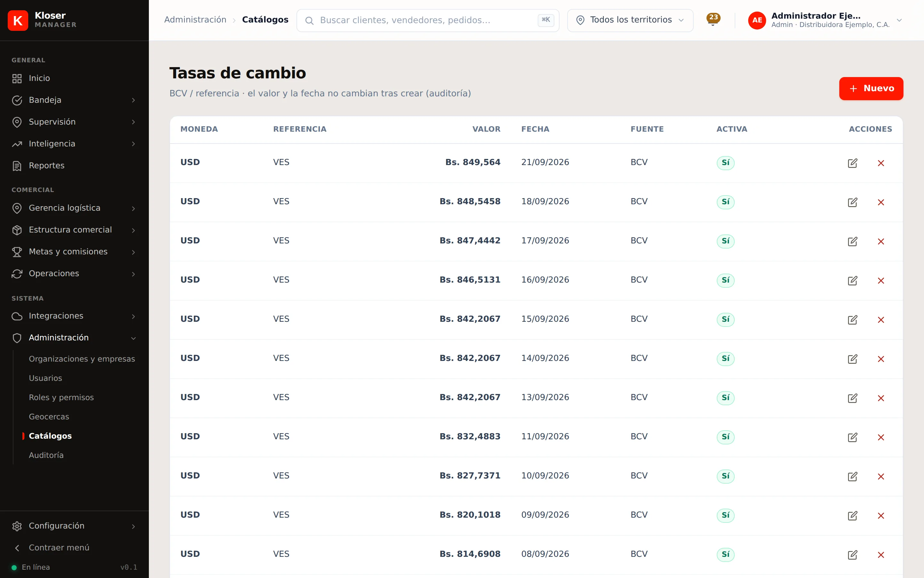Expand Metas y comisiones section
Image resolution: width=924 pixels, height=578 pixels.
coord(74,252)
